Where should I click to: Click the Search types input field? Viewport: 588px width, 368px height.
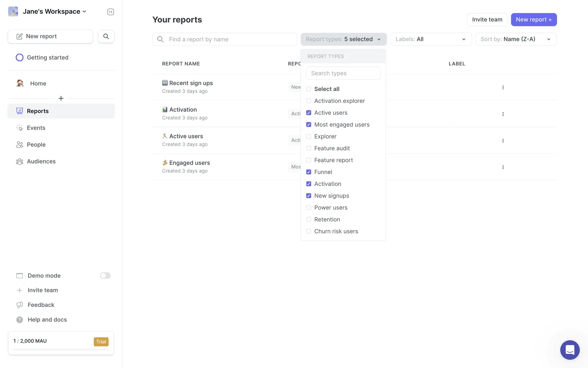click(343, 73)
